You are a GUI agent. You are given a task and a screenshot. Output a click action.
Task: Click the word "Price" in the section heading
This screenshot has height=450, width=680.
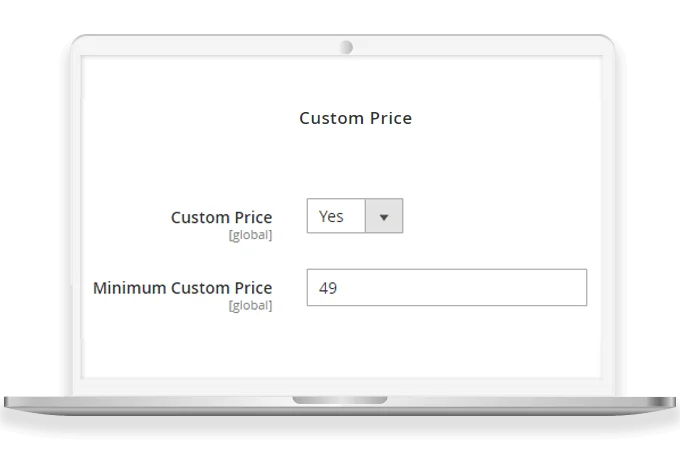(x=388, y=118)
